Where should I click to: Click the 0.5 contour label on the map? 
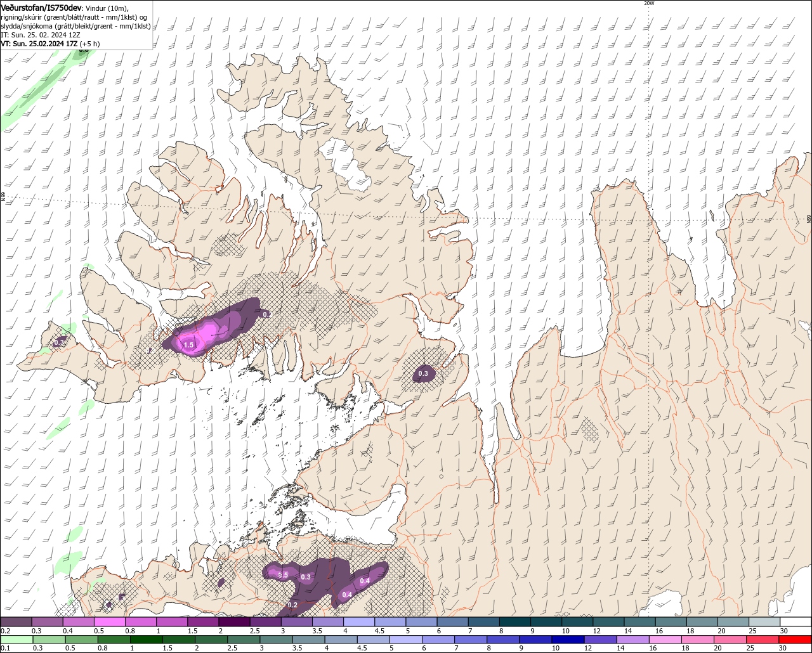[x=283, y=575]
